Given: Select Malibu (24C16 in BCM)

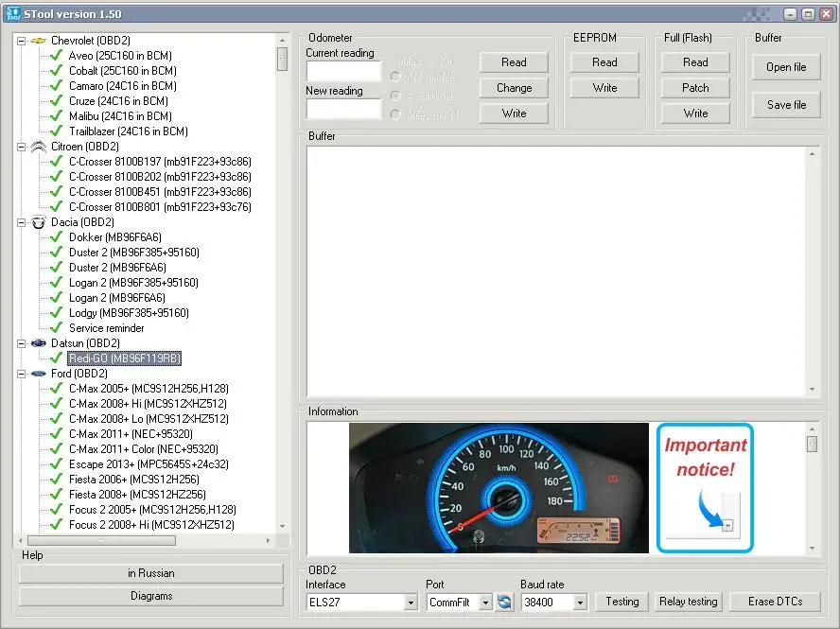Looking at the screenshot, I should pyautogui.click(x=120, y=116).
